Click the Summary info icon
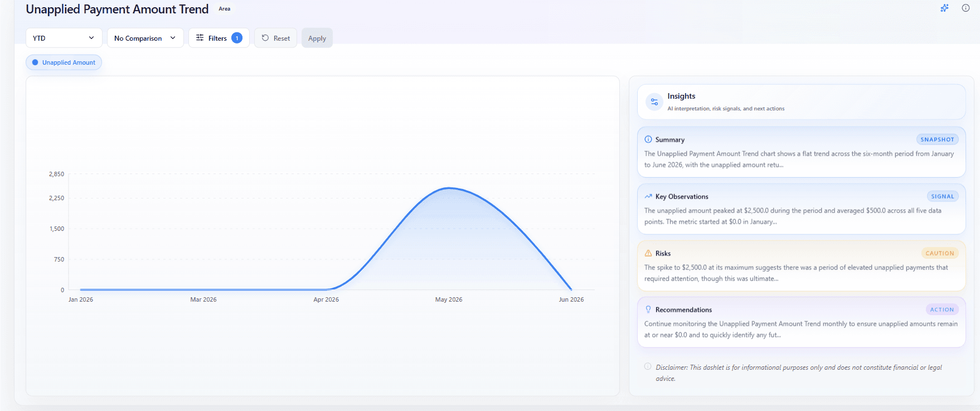Screen dimensions: 980x411 648,139
